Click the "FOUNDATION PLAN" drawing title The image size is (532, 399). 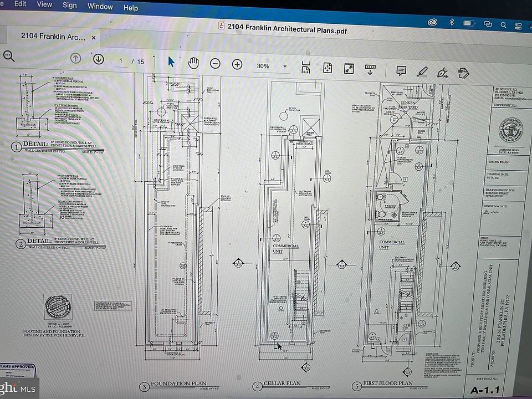(178, 383)
